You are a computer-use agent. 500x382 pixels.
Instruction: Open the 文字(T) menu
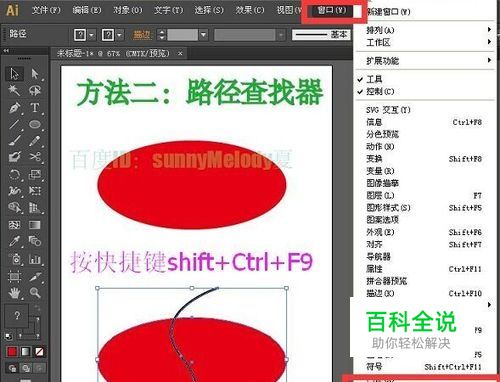coord(168,10)
